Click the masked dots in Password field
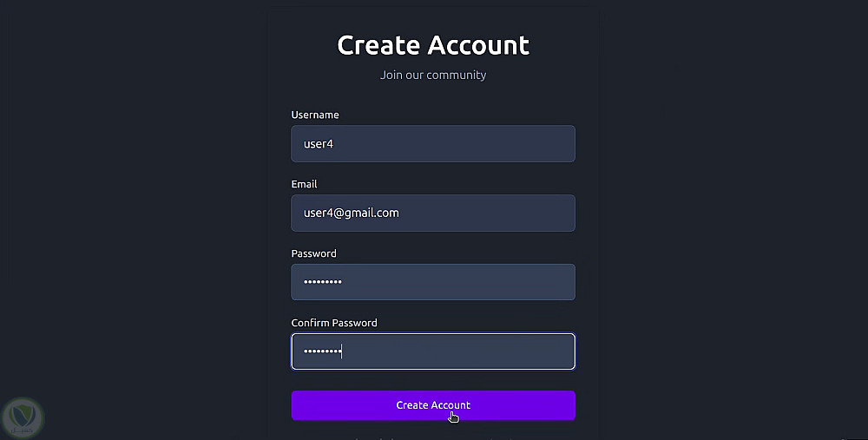This screenshot has width=868, height=440. click(322, 282)
